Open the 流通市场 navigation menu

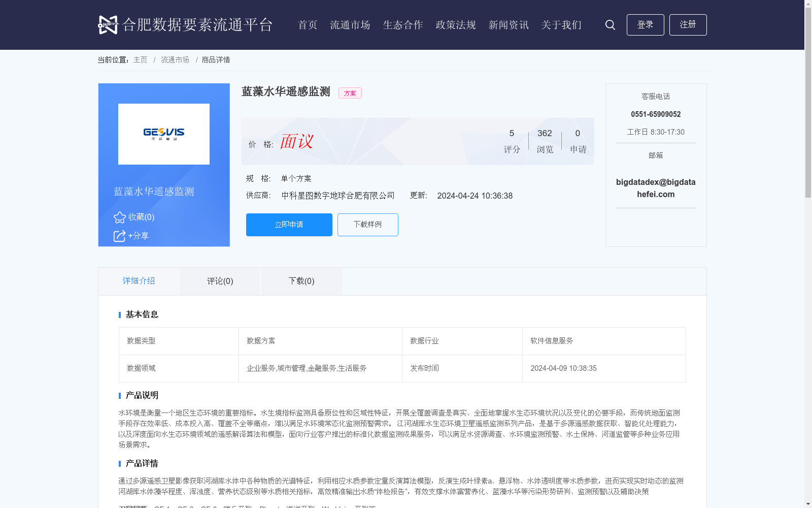click(x=350, y=24)
